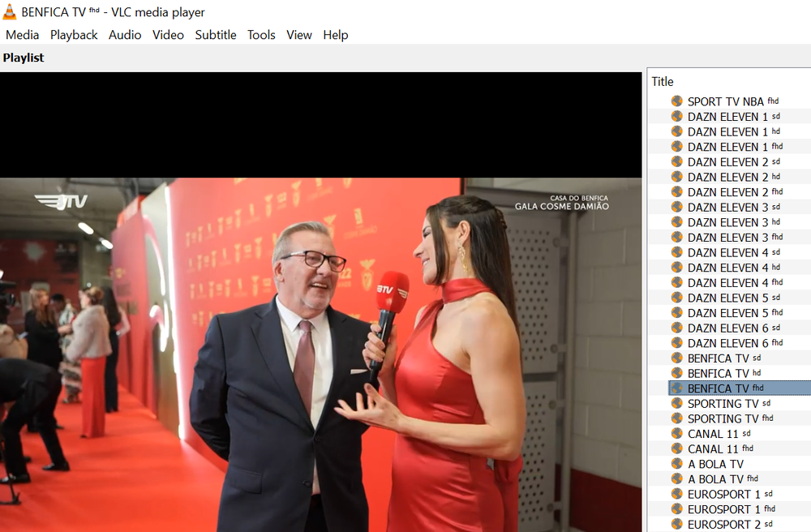The image size is (811, 532).
Task: Select SPORTING TV sd channel
Action: click(729, 403)
